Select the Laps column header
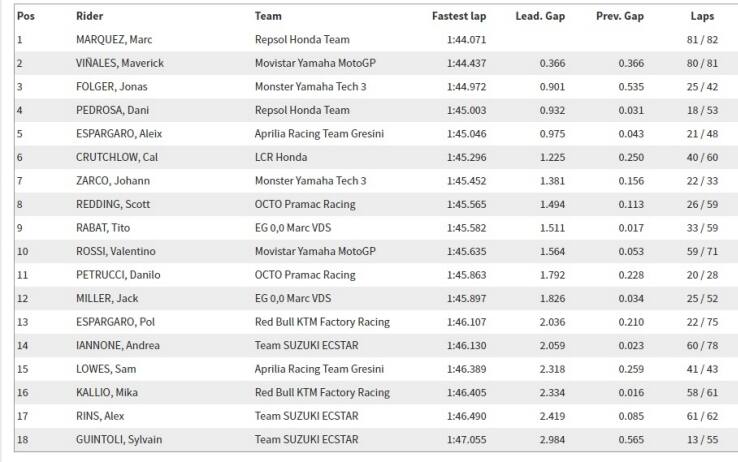The image size is (738, 462). (x=701, y=17)
